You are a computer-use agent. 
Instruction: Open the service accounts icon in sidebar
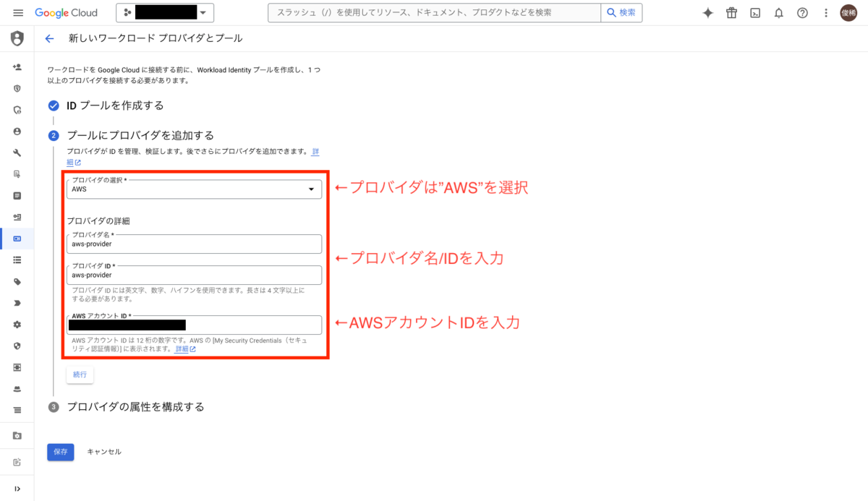17,217
